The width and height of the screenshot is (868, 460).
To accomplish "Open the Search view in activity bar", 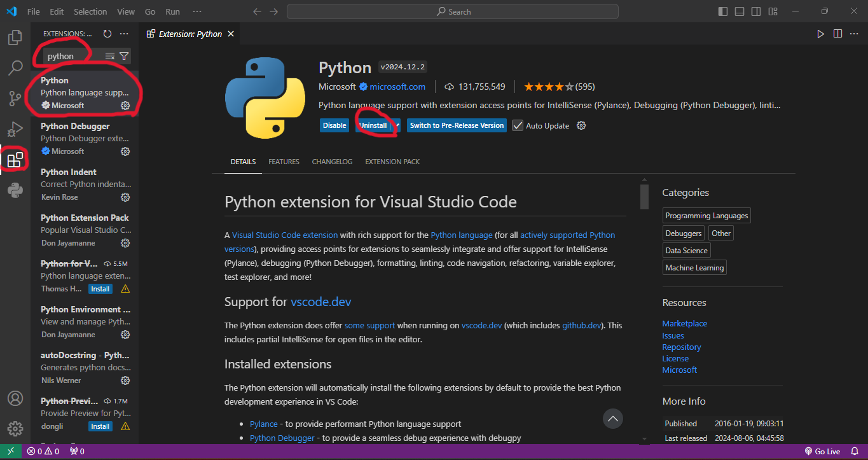I will click(15, 67).
